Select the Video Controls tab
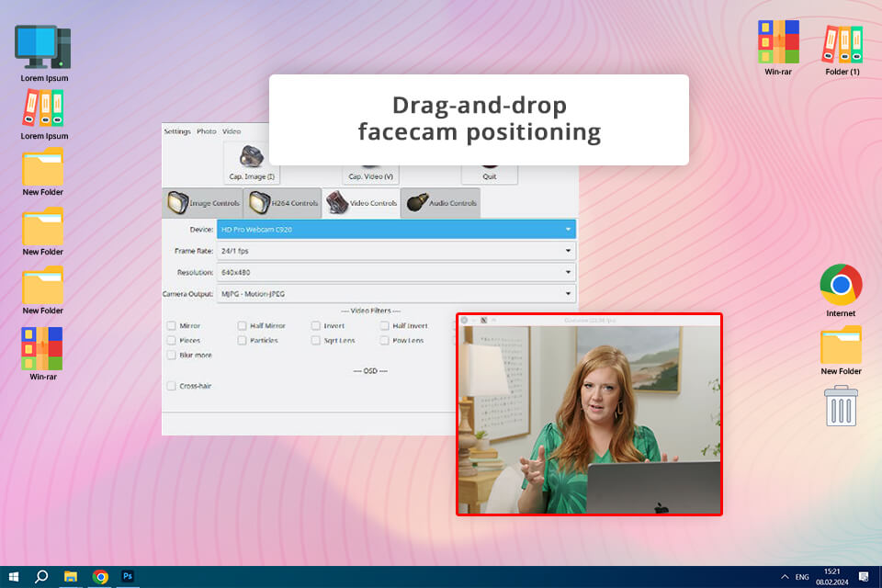This screenshot has height=588, width=882. [x=362, y=202]
